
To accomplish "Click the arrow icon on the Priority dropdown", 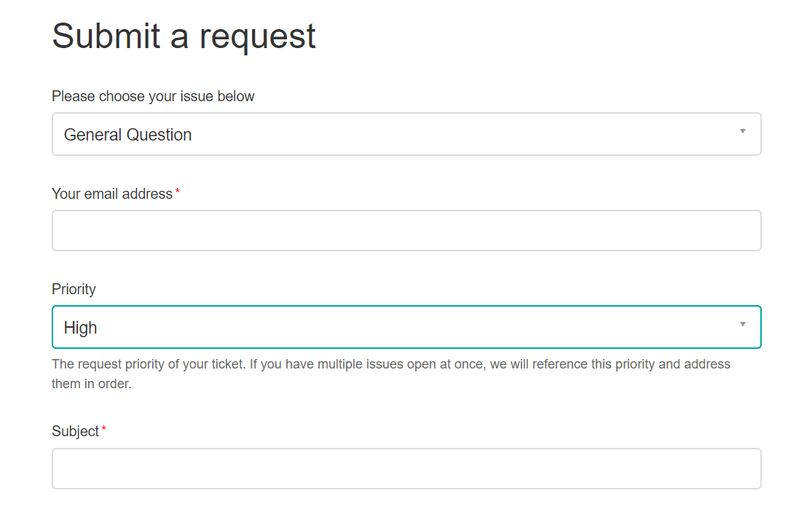I will (x=743, y=325).
